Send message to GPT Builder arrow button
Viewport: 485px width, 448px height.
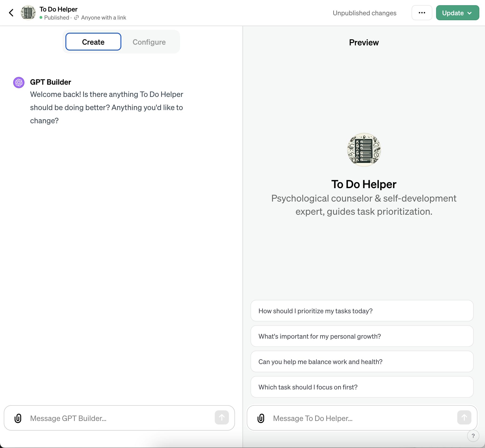coord(222,417)
